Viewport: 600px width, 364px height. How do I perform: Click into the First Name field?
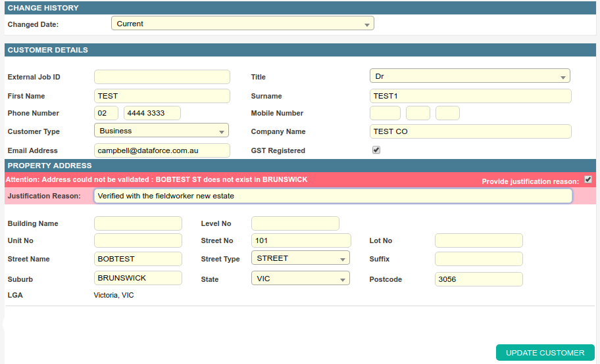(162, 96)
